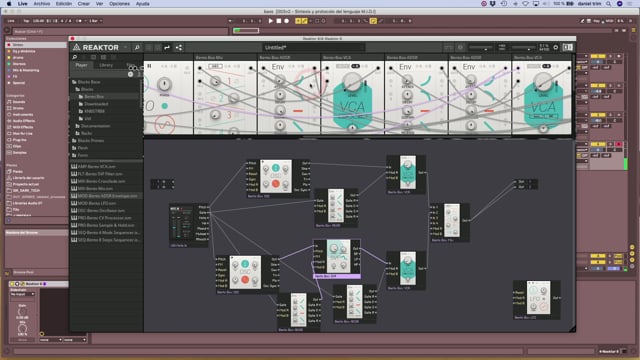The width and height of the screenshot is (640, 360).
Task: Click the browser search icon in Reaktor sidebar
Action: [x=75, y=58]
